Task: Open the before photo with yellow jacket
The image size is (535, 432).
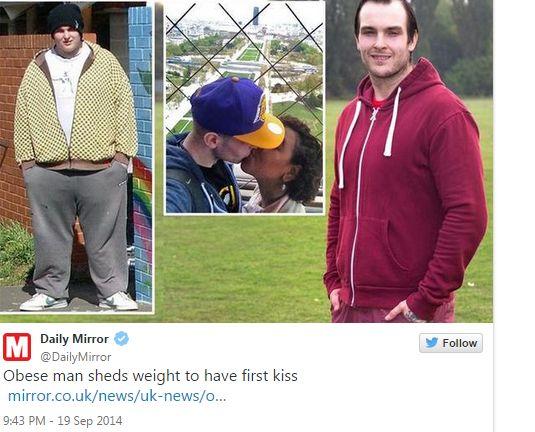Action: pos(76,157)
